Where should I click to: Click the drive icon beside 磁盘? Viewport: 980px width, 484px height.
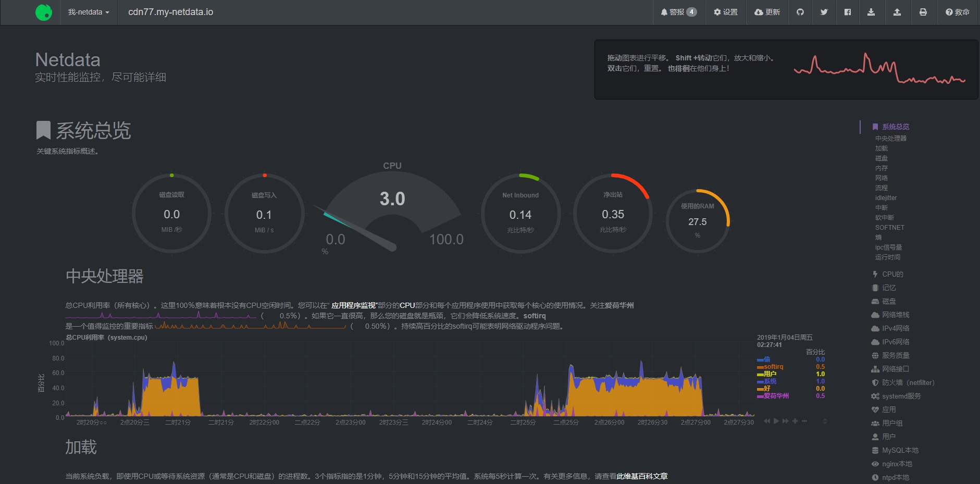pos(875,301)
